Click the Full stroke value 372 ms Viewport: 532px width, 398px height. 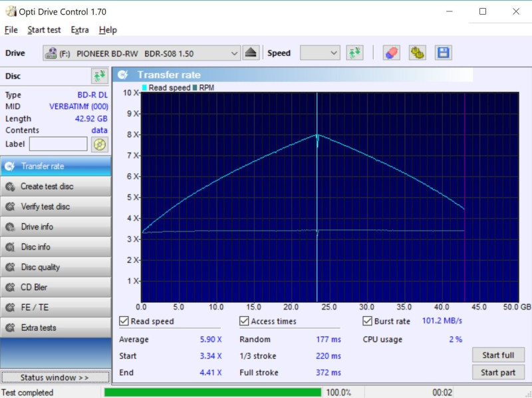pos(329,373)
